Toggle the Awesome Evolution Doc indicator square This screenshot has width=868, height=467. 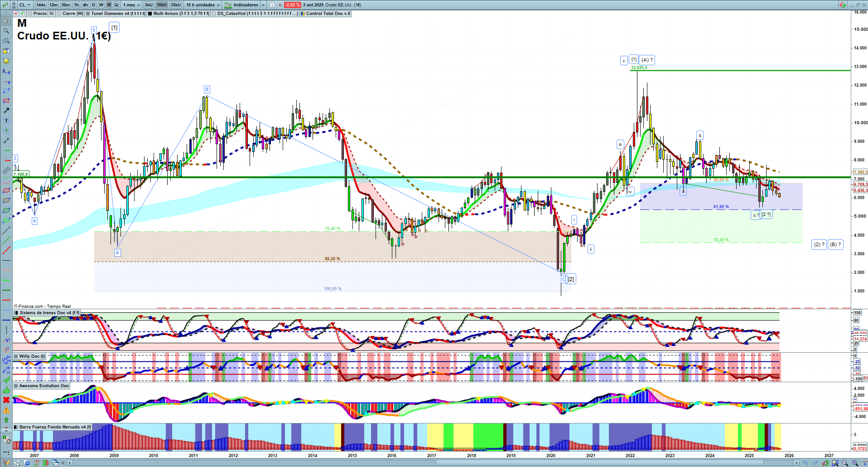pos(16,386)
